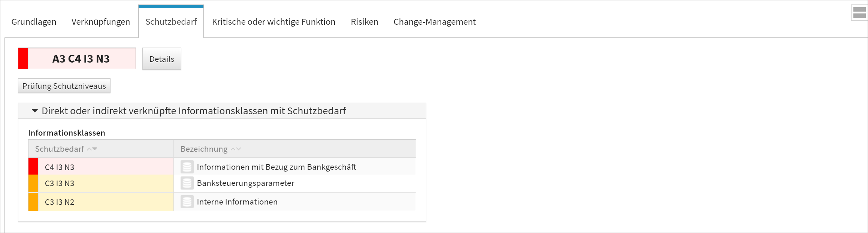Screen dimensions: 868x233
Task: Open the Grundlagen tab
Action: point(34,22)
